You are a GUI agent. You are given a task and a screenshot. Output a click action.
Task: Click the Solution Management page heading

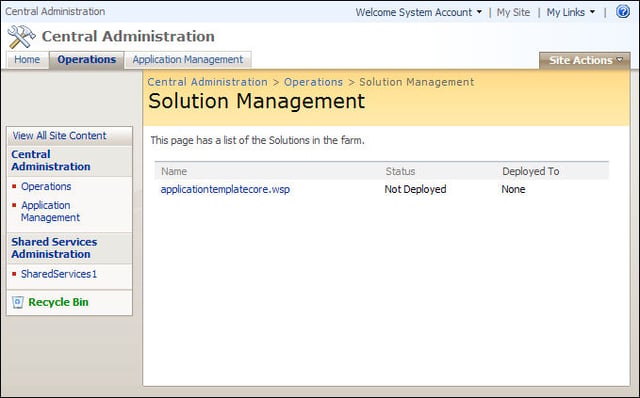point(256,101)
